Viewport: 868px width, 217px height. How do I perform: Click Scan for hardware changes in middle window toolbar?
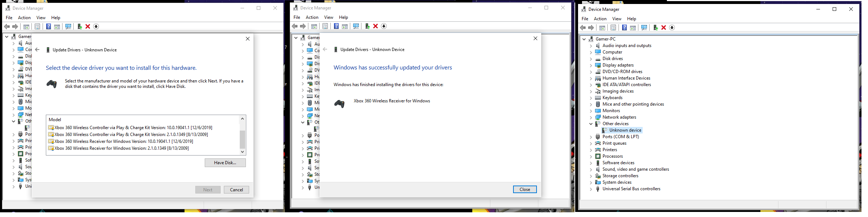click(x=356, y=26)
